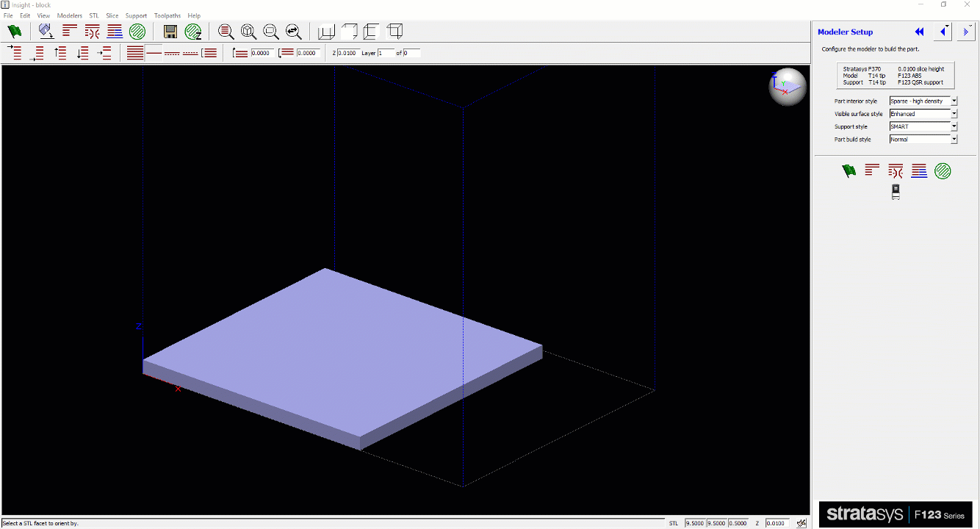This screenshot has width=980, height=529.
Task: Click the Layer number input field
Action: coord(386,52)
